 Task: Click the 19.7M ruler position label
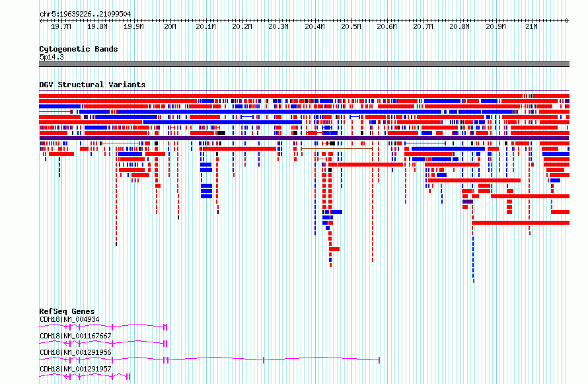[61, 26]
